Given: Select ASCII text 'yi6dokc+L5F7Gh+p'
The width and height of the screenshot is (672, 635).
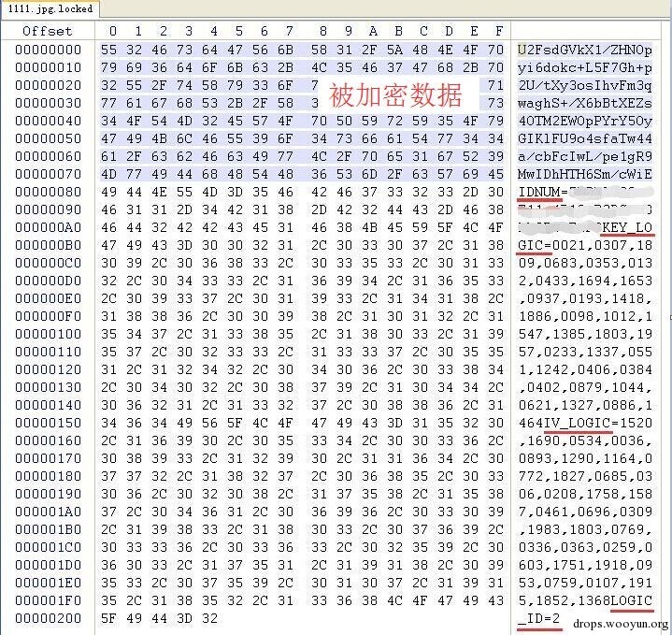Looking at the screenshot, I should (x=585, y=67).
